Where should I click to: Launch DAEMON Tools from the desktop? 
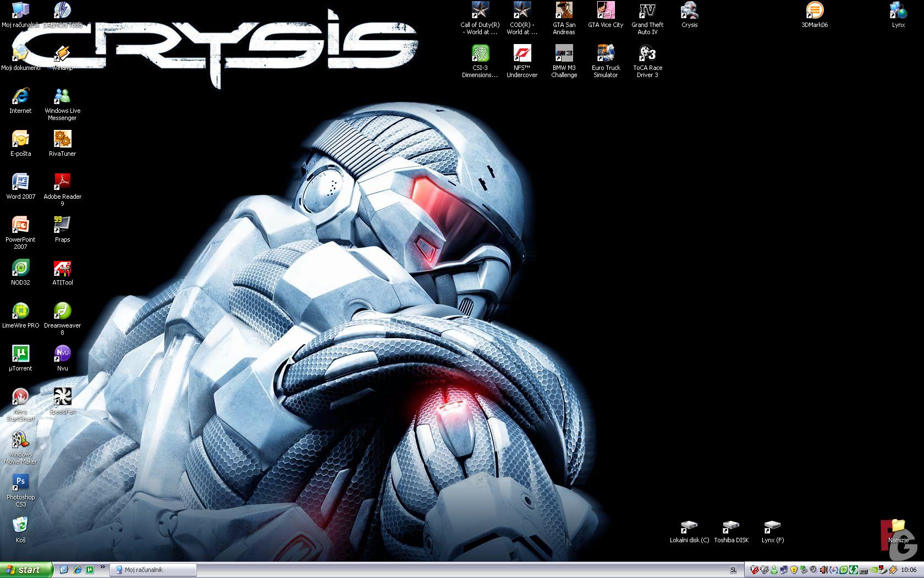click(62, 15)
